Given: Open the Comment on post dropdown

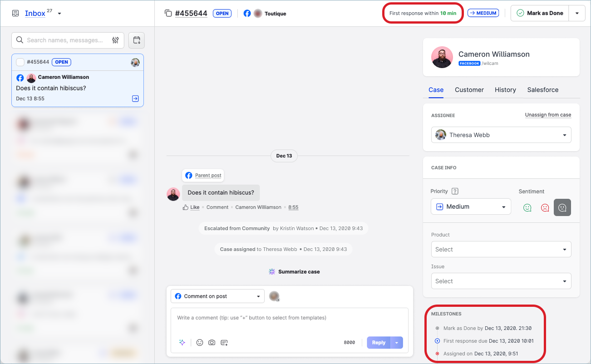Looking at the screenshot, I should tap(217, 296).
